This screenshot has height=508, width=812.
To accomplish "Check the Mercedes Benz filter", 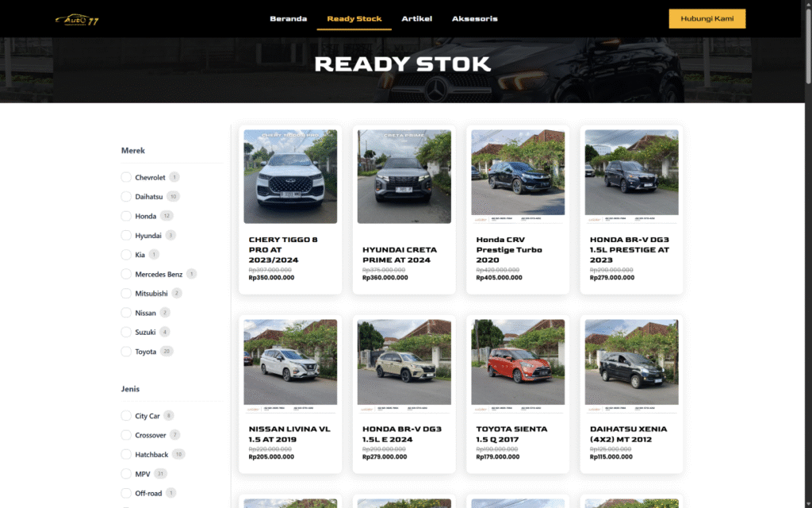I will tap(126, 275).
